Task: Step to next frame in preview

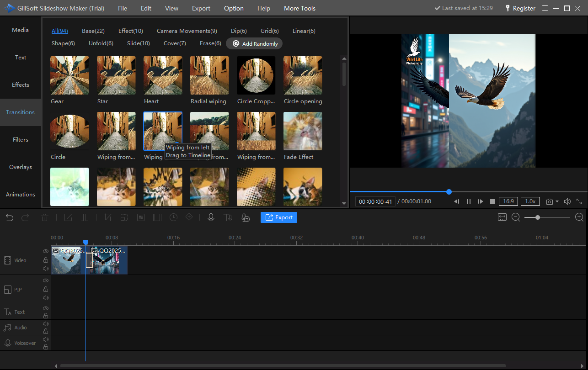Action: pyautogui.click(x=481, y=201)
